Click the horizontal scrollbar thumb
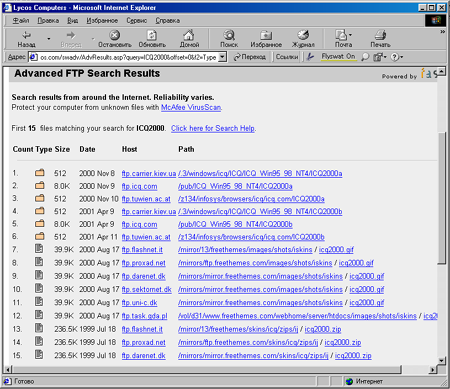The height and width of the screenshot is (389, 450). (207, 369)
